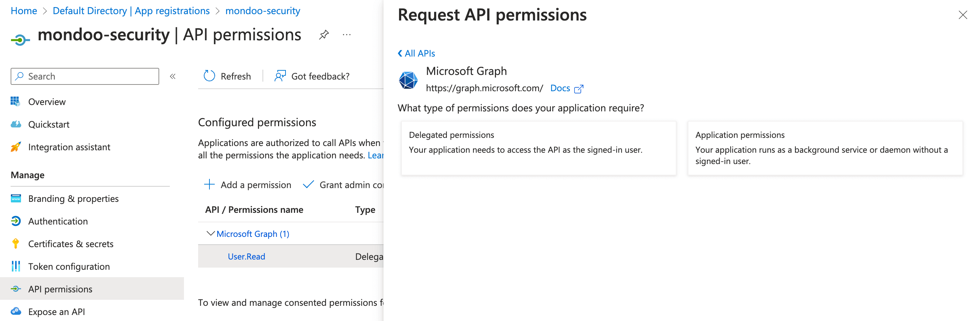Open the Authentication section
The width and height of the screenshot is (980, 321).
58,221
